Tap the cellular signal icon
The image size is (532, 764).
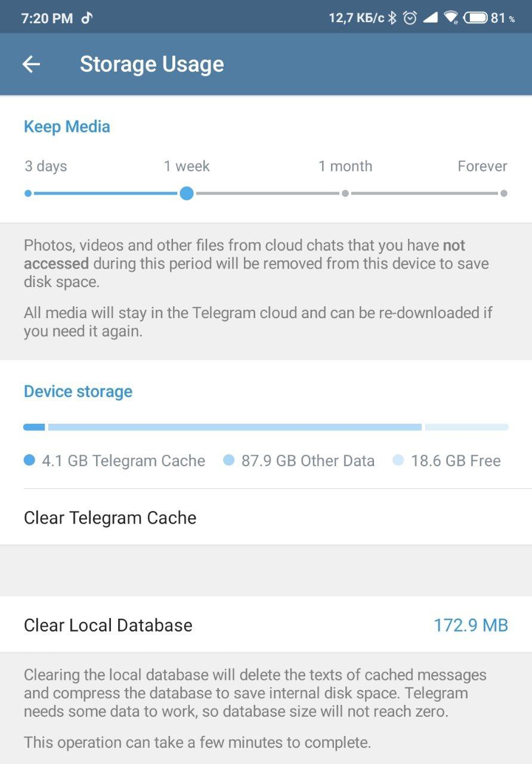430,18
